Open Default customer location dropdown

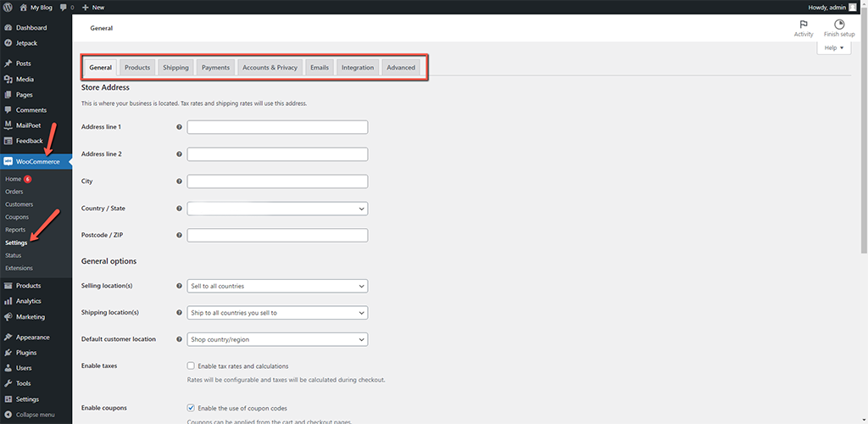277,339
